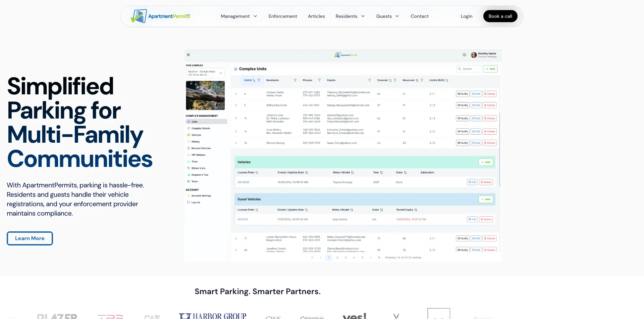The height and width of the screenshot is (319, 644).
Task: Toggle the ascending sort on Covered column
Action: 390,80
